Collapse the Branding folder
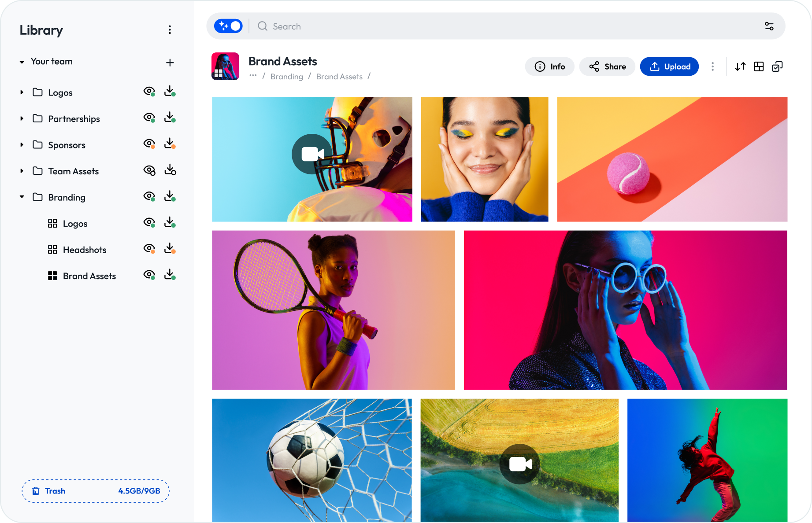 point(22,197)
